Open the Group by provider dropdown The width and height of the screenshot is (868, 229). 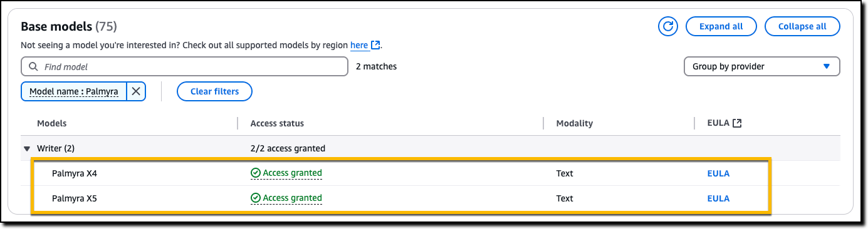click(761, 66)
